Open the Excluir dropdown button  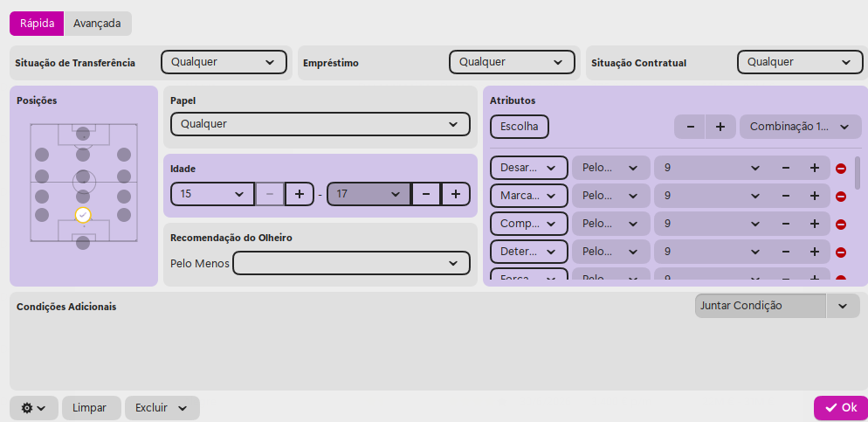coord(162,408)
